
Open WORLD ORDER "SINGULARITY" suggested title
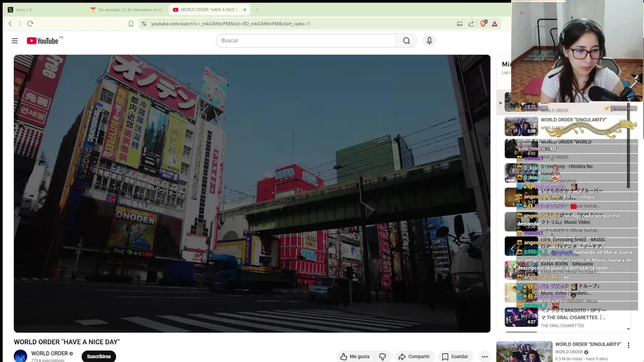[588, 344]
